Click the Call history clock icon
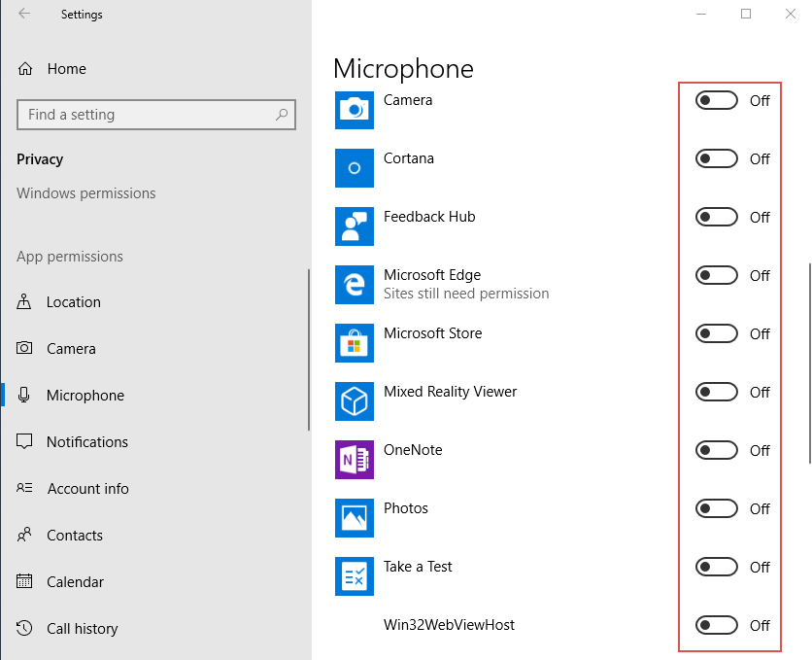812x660 pixels. pos(24,628)
